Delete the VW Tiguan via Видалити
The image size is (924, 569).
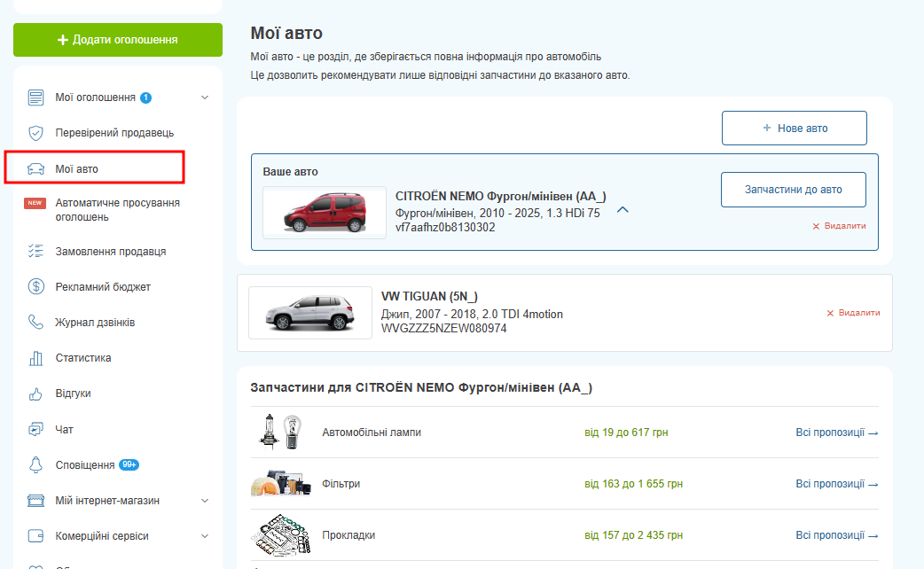tap(853, 313)
